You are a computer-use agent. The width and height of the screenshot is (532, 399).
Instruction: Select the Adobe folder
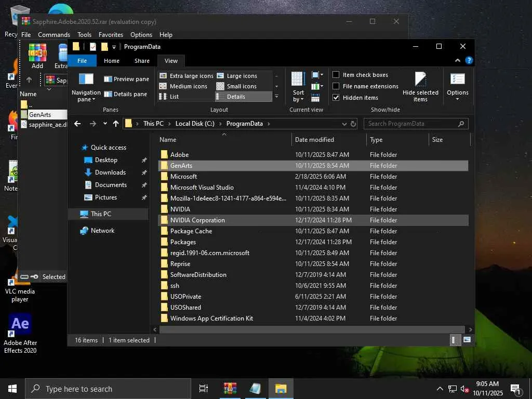(313, 155)
